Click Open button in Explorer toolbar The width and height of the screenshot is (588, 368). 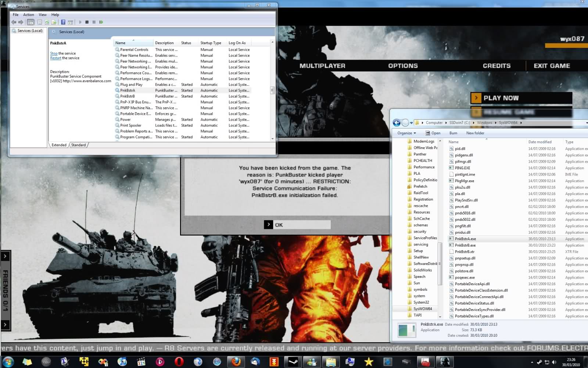[x=433, y=133]
